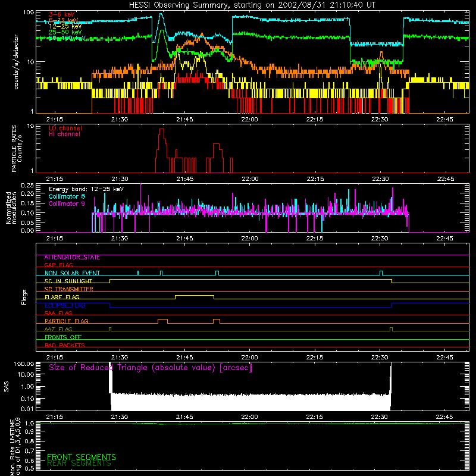
Task: Click the 0.9 tick on livetime axis
Action: click(x=29, y=432)
